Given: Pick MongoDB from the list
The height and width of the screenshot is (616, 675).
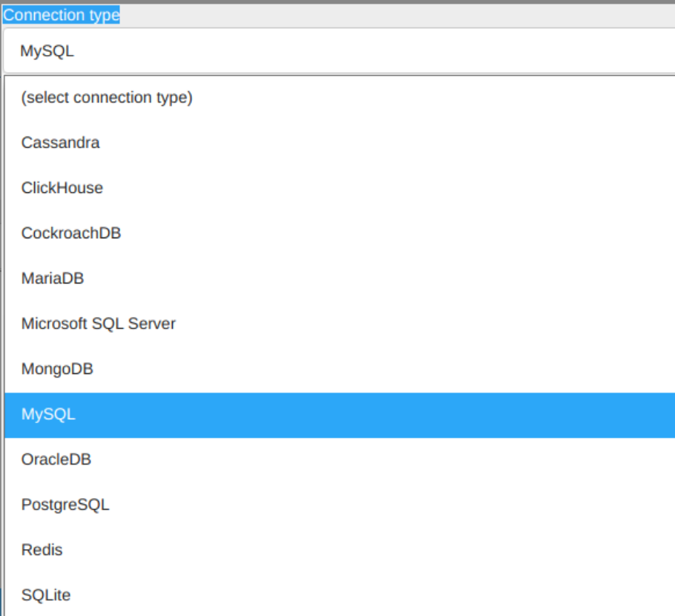Looking at the screenshot, I should (x=340, y=369).
